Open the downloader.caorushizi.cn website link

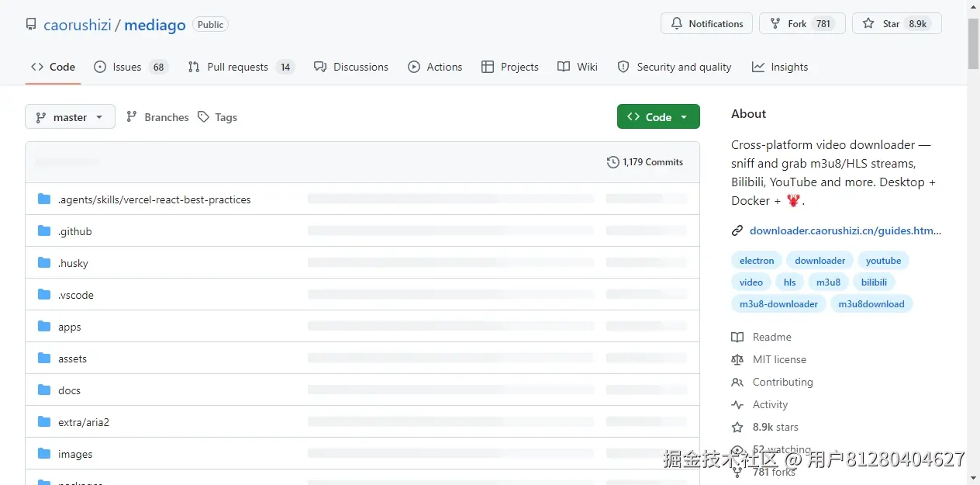845,230
